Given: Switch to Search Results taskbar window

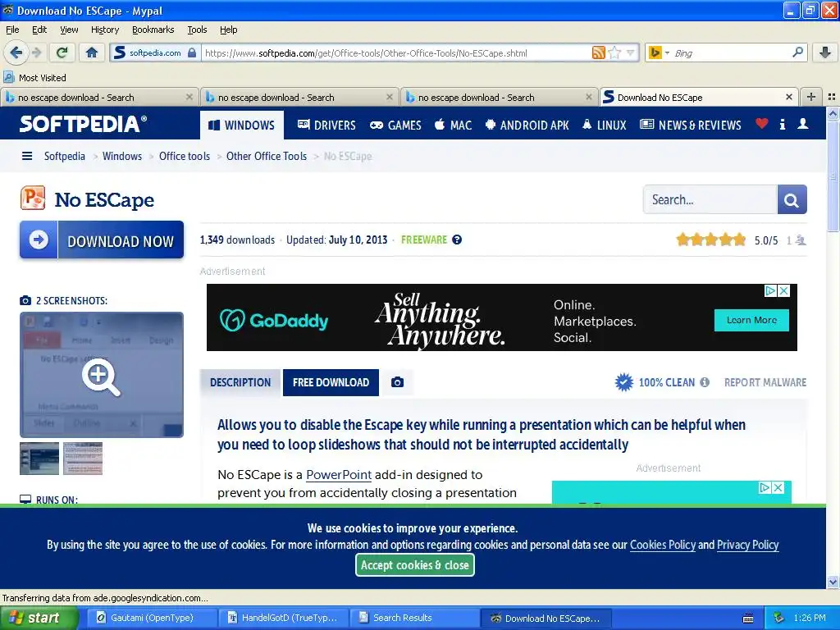Looking at the screenshot, I should pos(413,618).
